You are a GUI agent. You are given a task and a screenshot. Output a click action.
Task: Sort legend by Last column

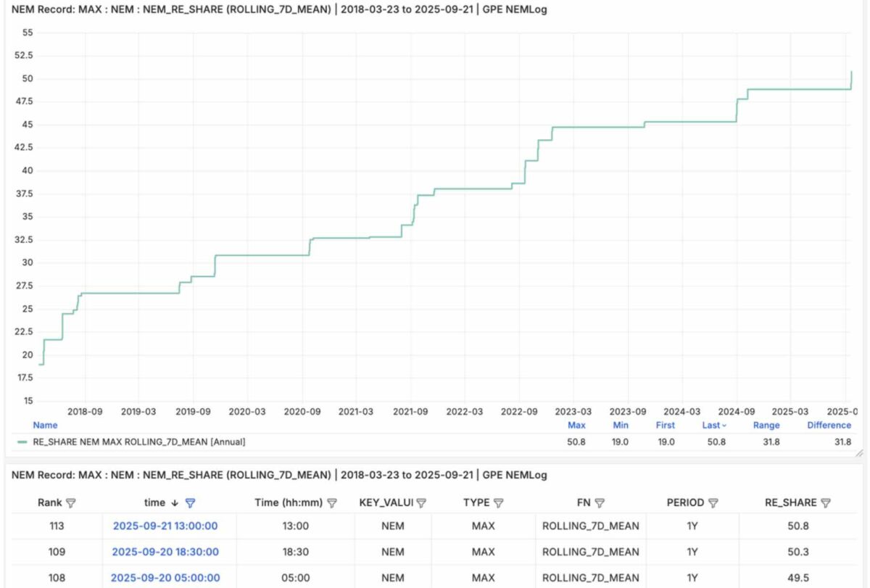coord(714,426)
